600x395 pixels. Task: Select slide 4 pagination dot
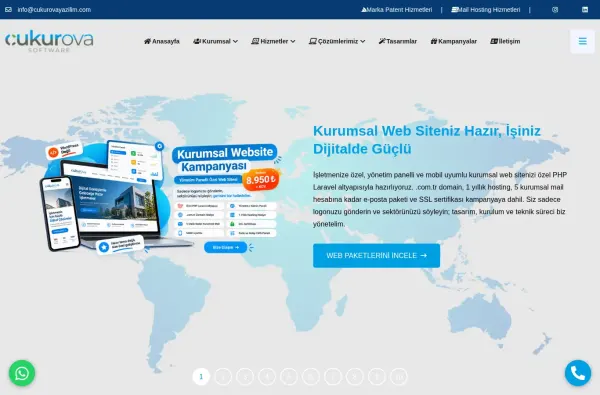(x=267, y=377)
